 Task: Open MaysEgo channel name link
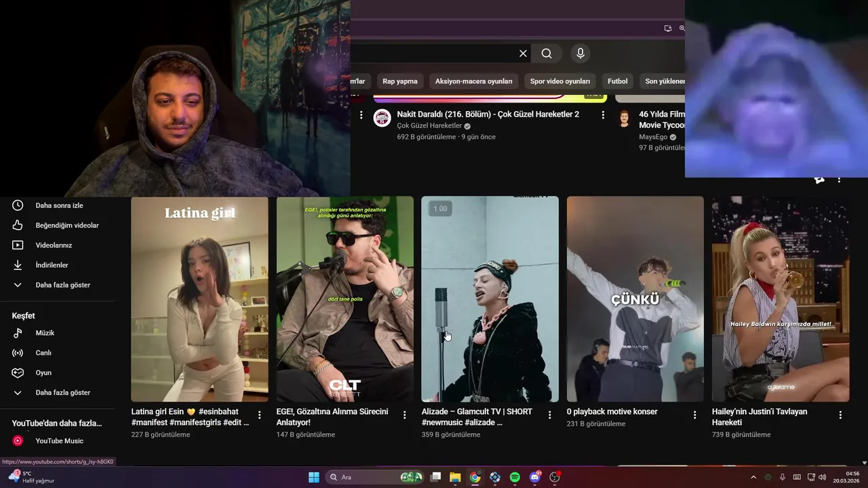pos(653,137)
